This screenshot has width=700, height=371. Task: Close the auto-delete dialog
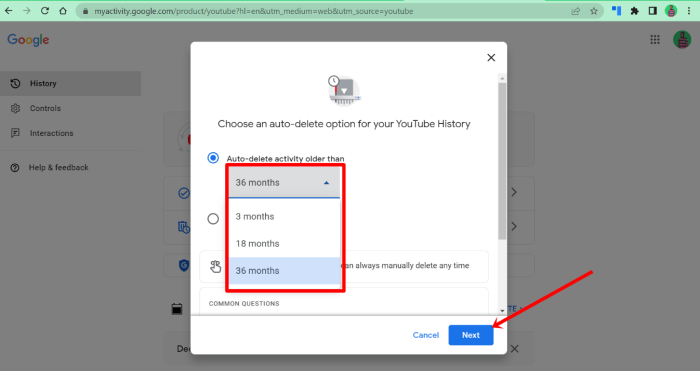(x=491, y=58)
